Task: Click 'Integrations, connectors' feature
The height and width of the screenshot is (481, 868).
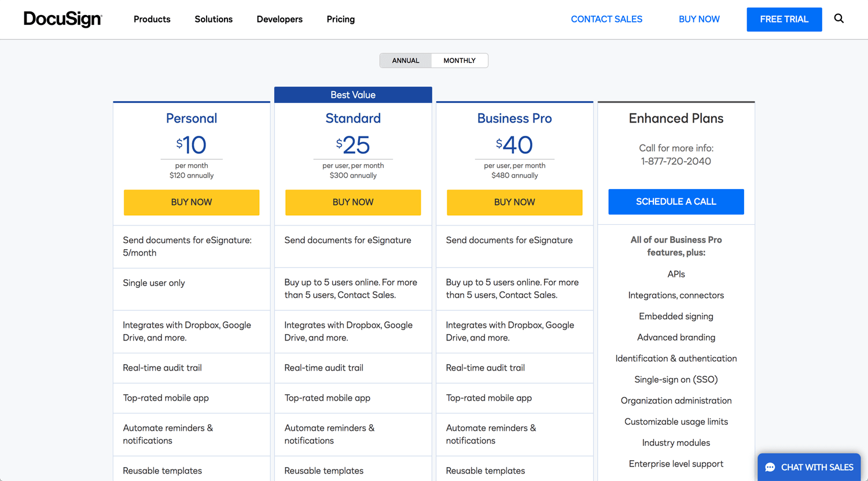Action: 676,295
